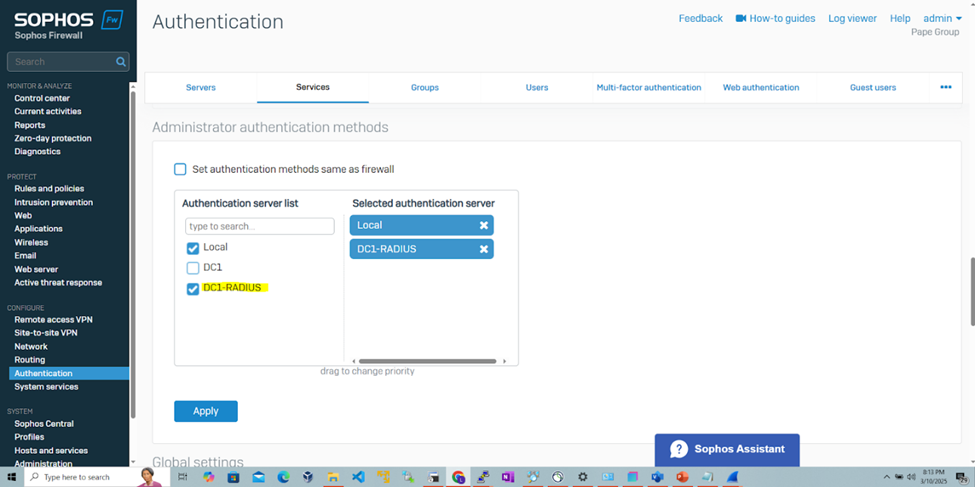The height and width of the screenshot is (487, 975).
Task: Click the main page vertical scrollbar thumb
Action: 973,291
